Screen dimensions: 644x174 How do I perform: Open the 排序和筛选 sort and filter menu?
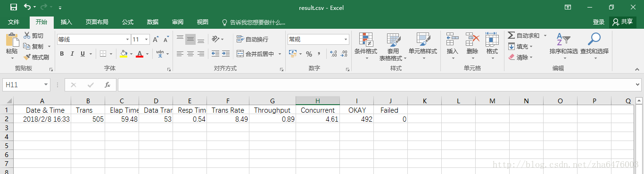coord(563,46)
